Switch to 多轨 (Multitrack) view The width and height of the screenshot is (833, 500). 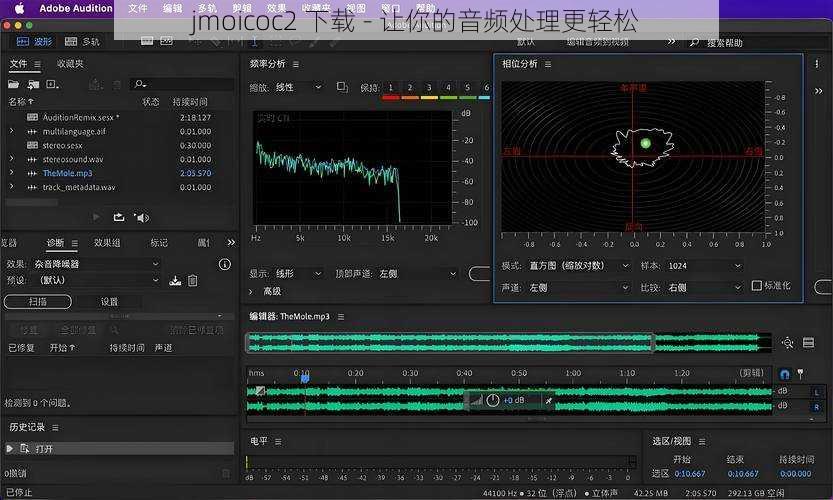click(82, 41)
